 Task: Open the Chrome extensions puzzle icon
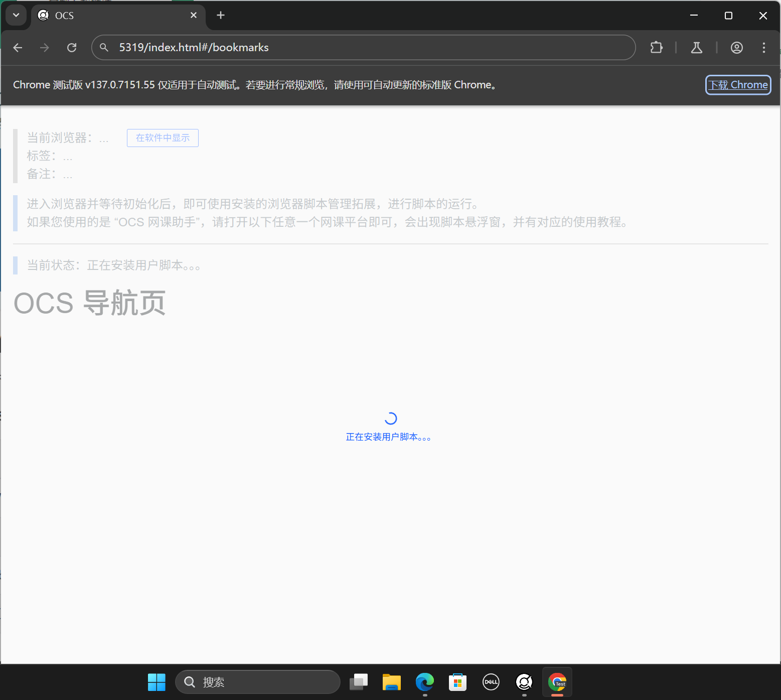[x=656, y=48]
